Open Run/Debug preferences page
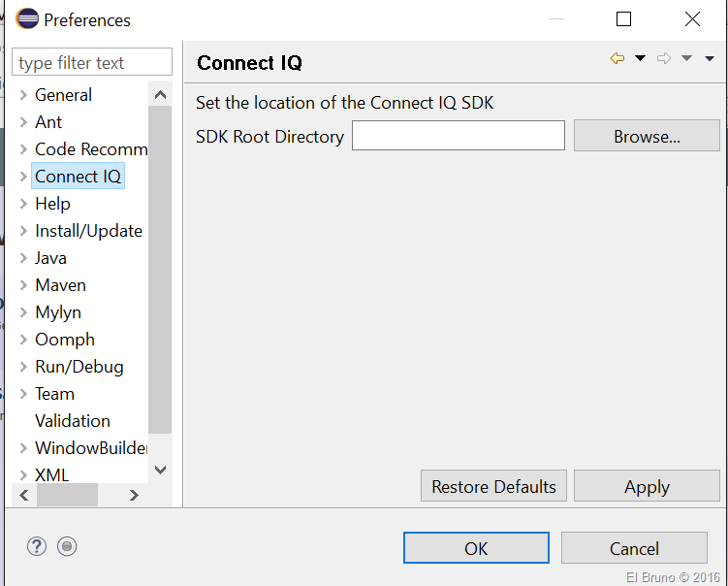 [x=79, y=367]
